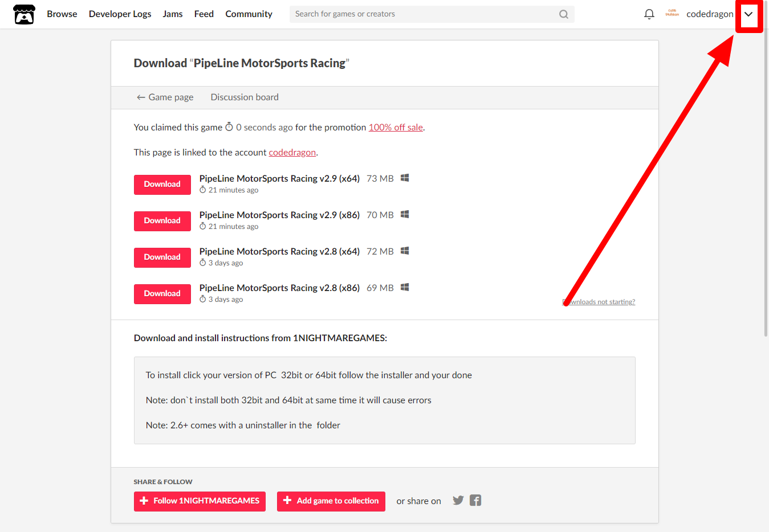
Task: Add game to collection
Action: tap(331, 501)
